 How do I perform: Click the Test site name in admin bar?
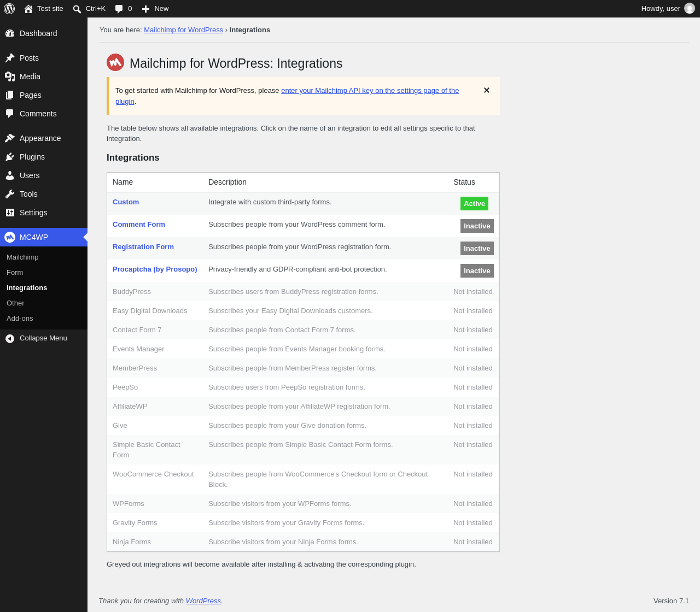[x=50, y=9]
